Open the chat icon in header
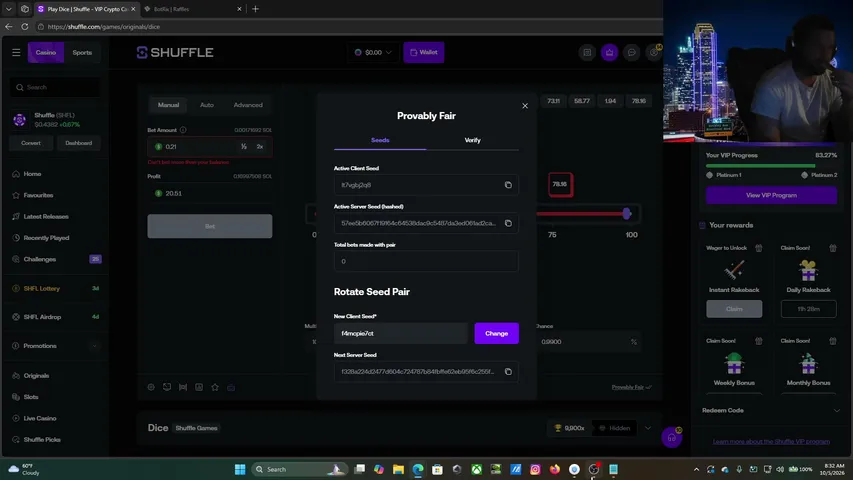853x480 pixels. [x=632, y=52]
